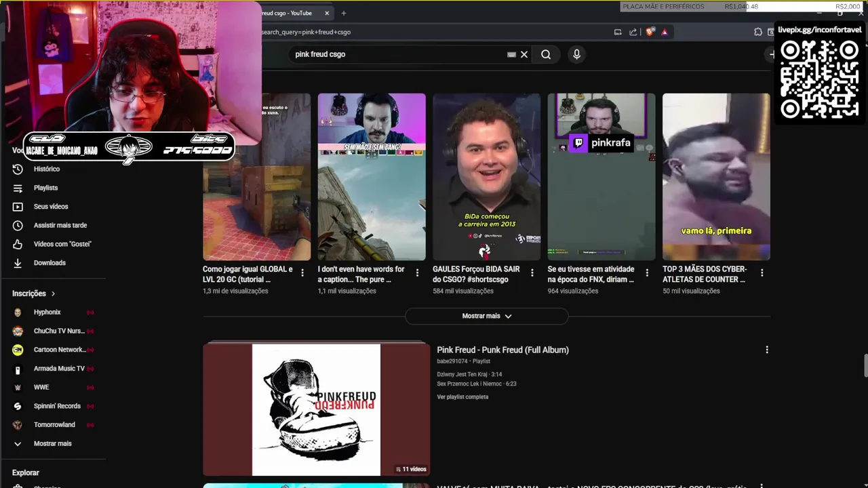Start voice search with the microphone icon
868x488 pixels.
click(576, 54)
